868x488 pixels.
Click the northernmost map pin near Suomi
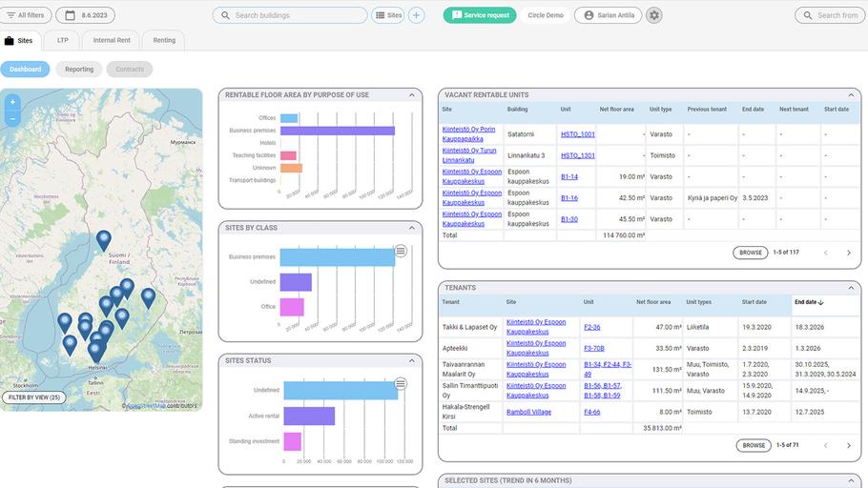(104, 239)
